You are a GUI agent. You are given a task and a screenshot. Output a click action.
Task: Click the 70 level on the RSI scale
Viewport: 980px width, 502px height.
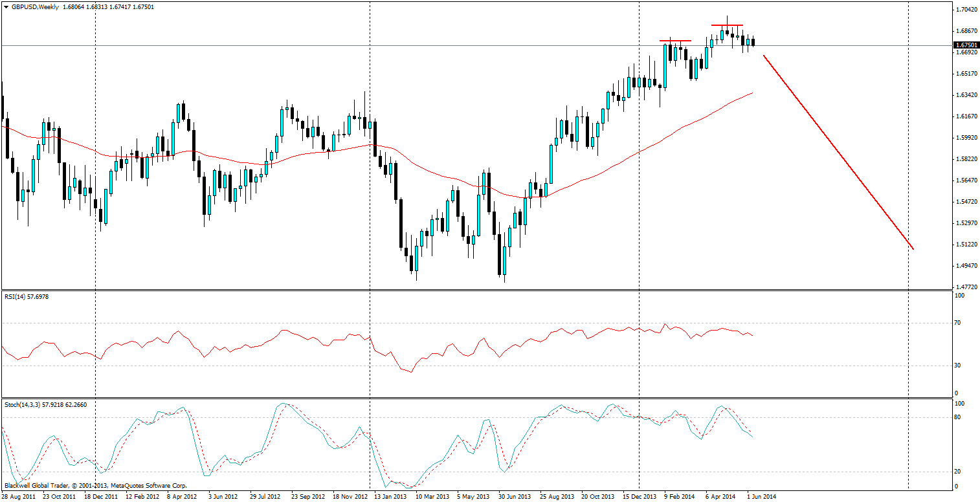(x=959, y=323)
